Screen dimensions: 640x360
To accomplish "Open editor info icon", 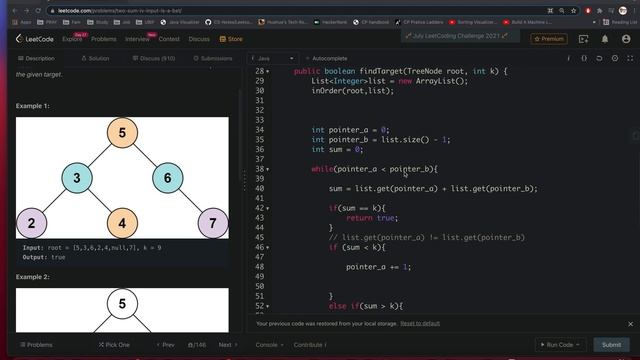I will pyautogui.click(x=569, y=58).
